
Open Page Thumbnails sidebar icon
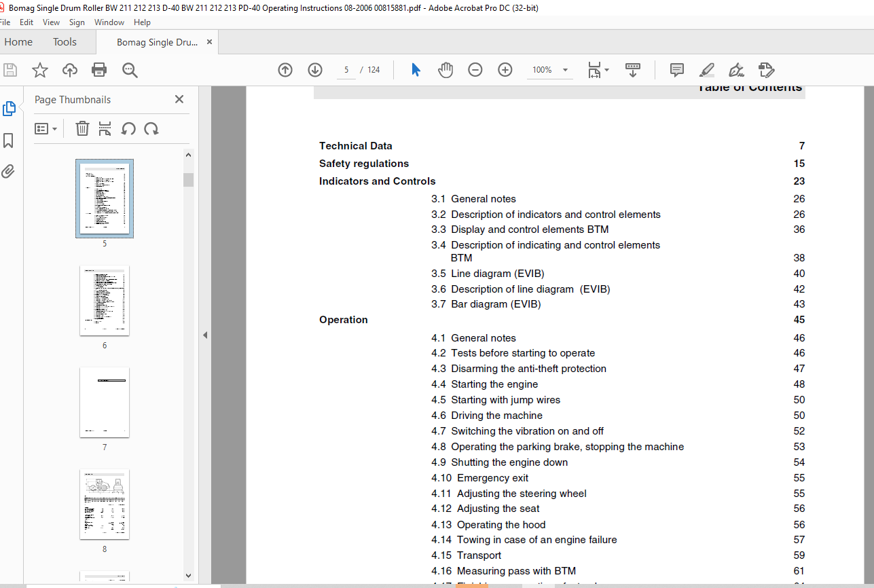point(10,109)
